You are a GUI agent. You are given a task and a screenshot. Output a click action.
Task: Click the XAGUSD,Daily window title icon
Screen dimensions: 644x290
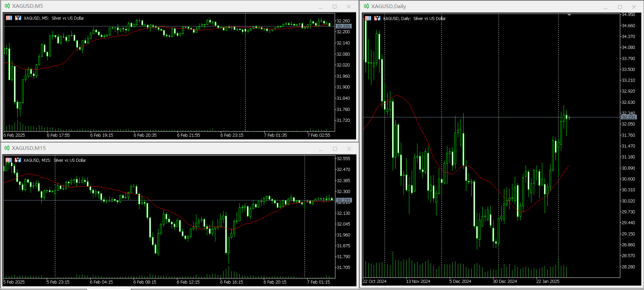tap(366, 6)
